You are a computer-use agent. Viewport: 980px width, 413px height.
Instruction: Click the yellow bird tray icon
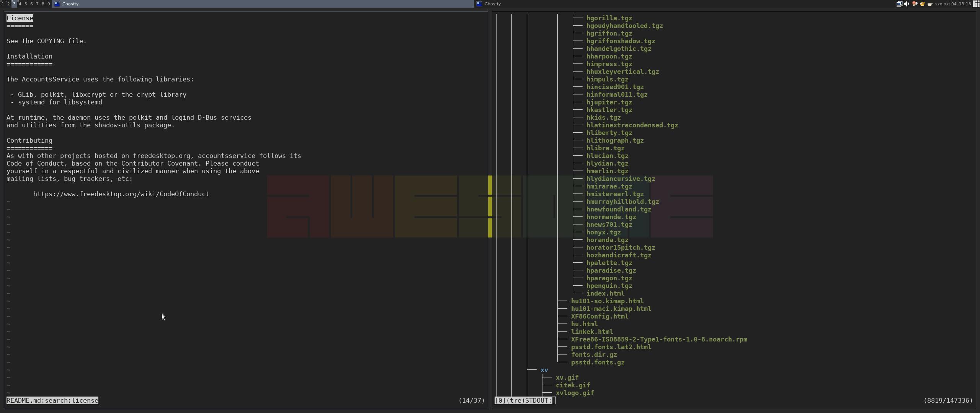tap(922, 4)
